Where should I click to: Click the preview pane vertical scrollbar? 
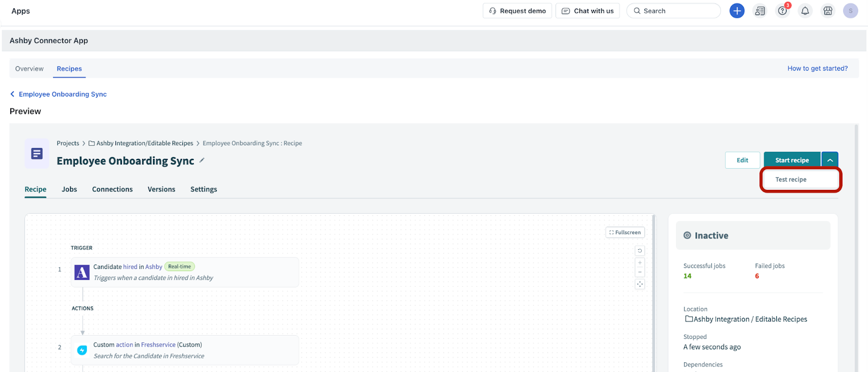856,248
